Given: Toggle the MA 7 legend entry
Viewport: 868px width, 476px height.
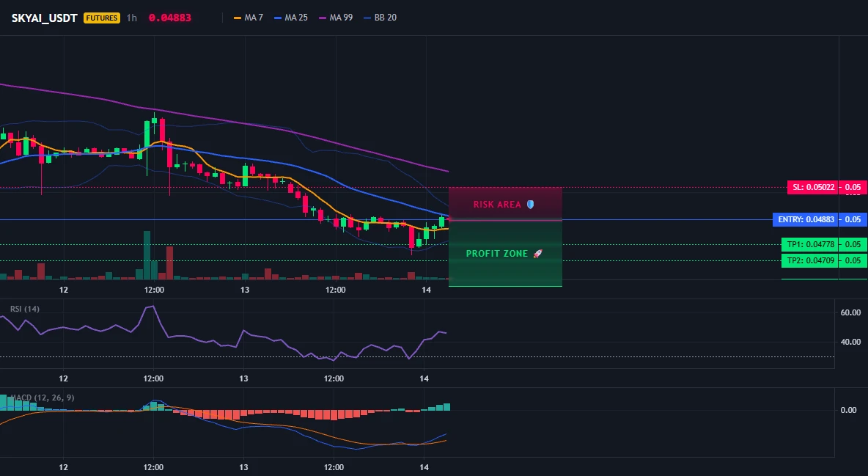Looking at the screenshot, I should (249, 18).
